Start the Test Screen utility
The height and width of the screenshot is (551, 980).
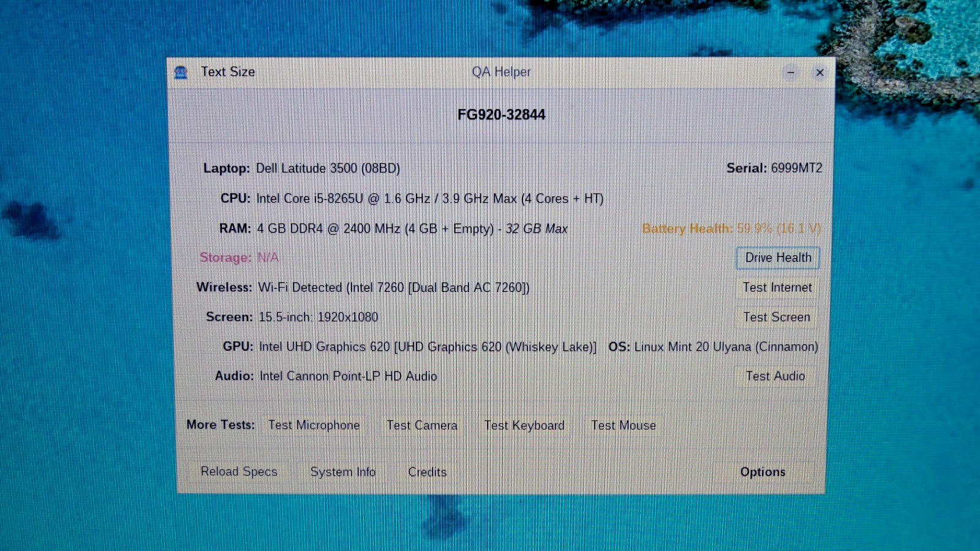click(776, 317)
